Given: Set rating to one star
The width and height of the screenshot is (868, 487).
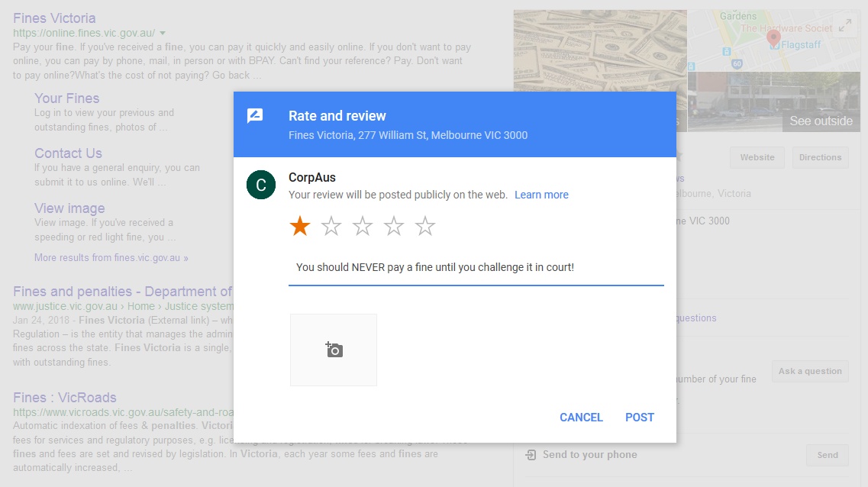Looking at the screenshot, I should click(300, 226).
